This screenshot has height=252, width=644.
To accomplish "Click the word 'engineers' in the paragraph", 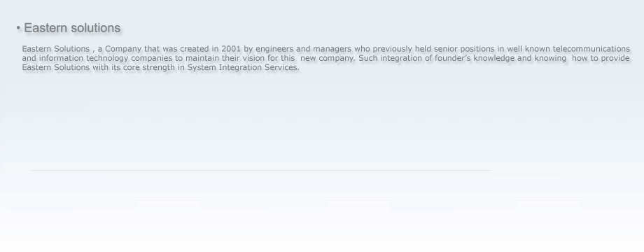I will [274, 48].
